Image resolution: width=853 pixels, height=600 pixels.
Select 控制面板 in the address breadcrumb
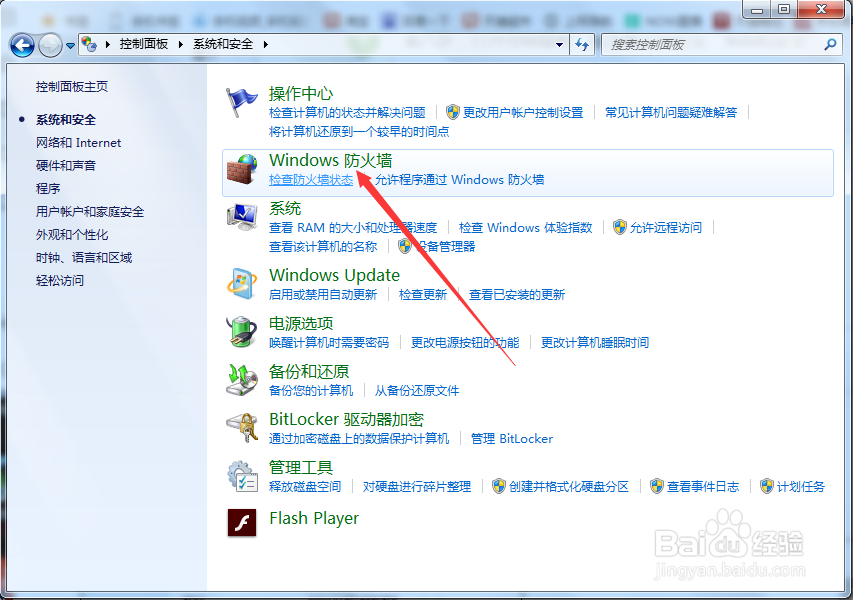[x=144, y=44]
